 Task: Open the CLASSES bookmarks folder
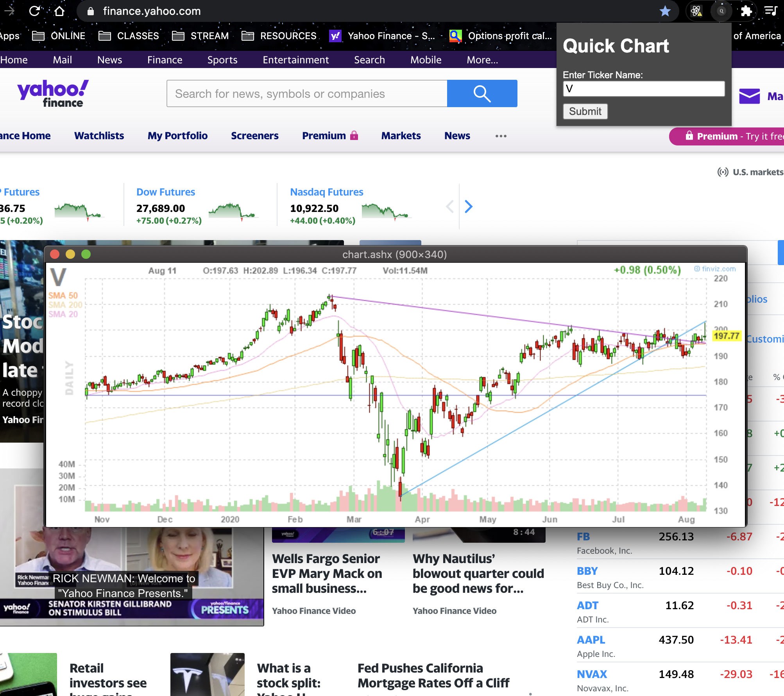tap(129, 36)
